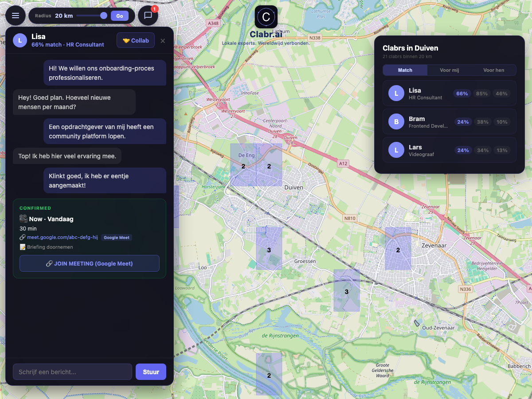
Task: Select the Voor hen tab
Action: pos(493,70)
